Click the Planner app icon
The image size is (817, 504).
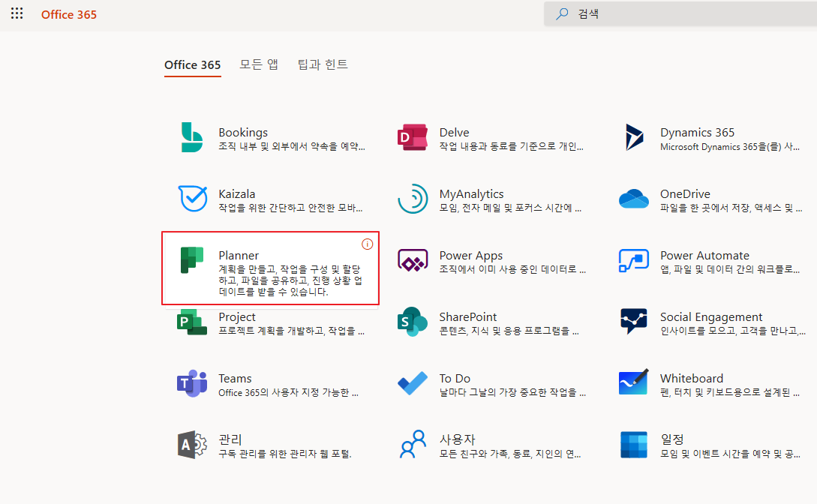pyautogui.click(x=192, y=259)
